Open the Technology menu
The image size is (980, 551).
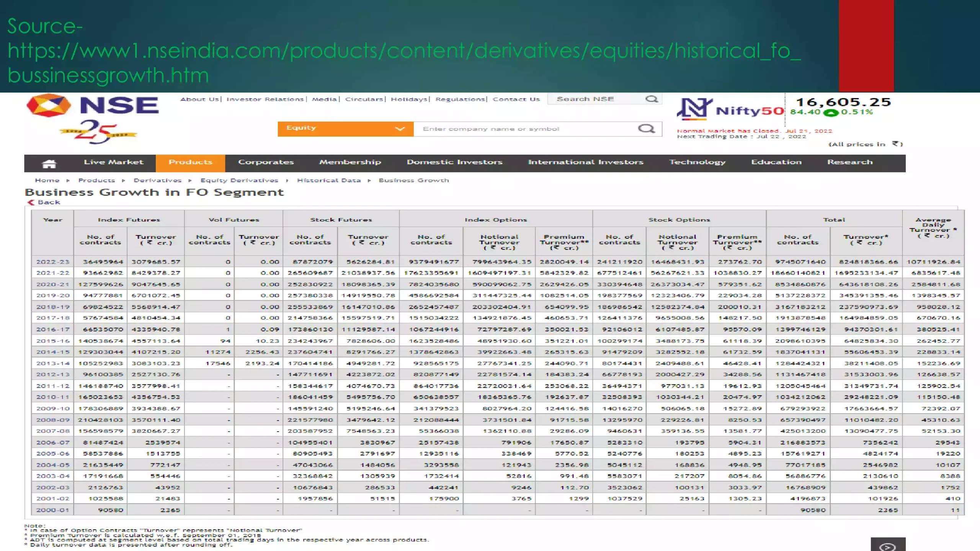pyautogui.click(x=697, y=162)
